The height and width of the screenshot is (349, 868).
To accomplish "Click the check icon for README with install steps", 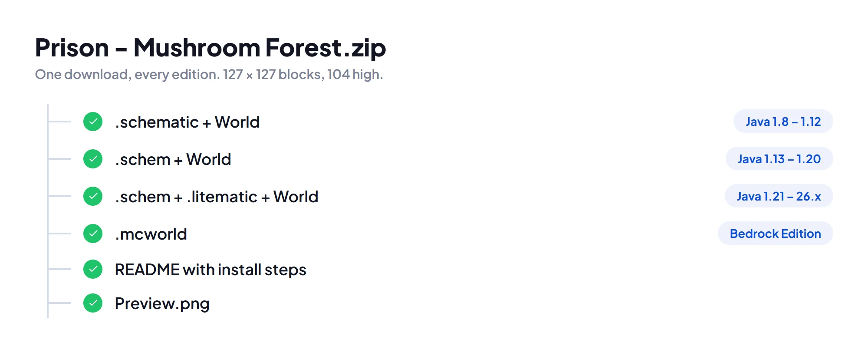I will click(x=93, y=269).
